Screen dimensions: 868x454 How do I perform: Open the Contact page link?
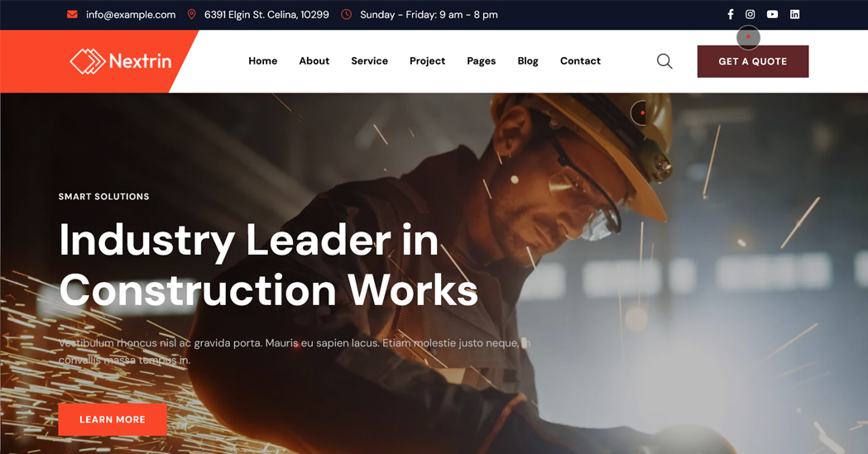tap(580, 61)
